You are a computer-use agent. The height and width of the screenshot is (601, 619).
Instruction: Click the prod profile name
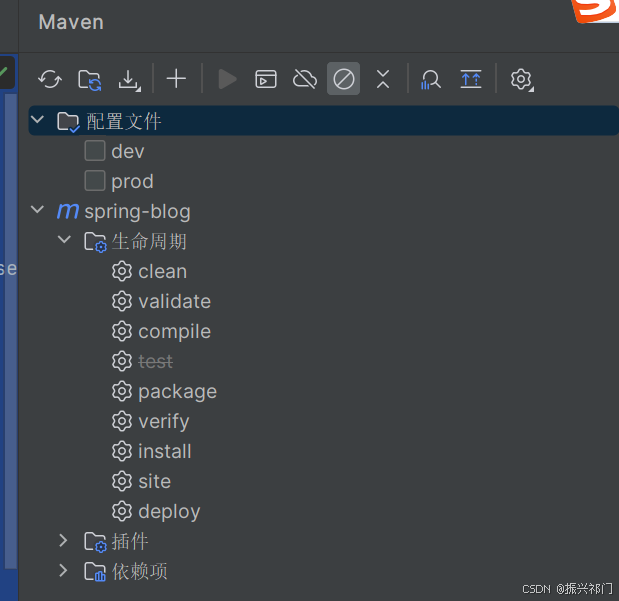[132, 182]
